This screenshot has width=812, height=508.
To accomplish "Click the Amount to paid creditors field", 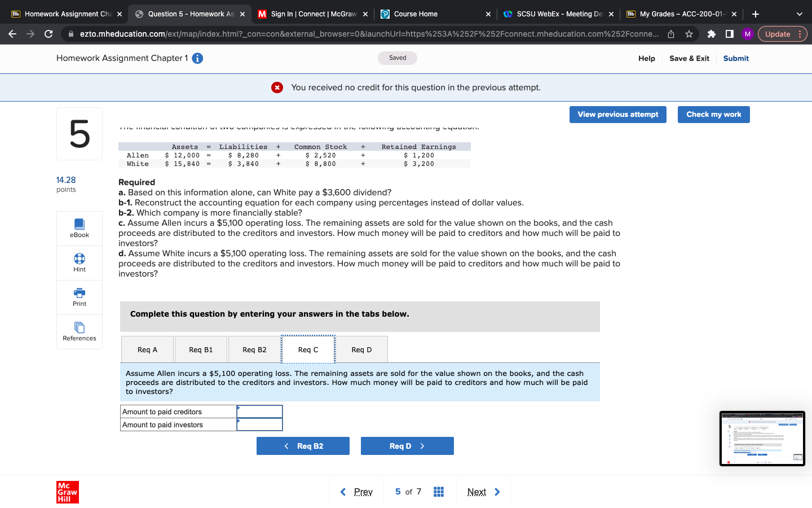I will 259,411.
